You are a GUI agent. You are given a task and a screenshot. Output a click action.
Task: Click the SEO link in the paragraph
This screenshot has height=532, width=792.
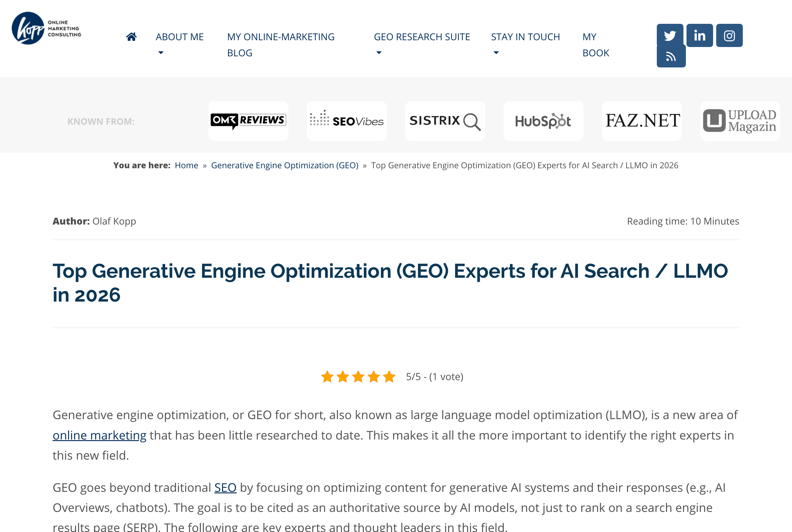(225, 487)
